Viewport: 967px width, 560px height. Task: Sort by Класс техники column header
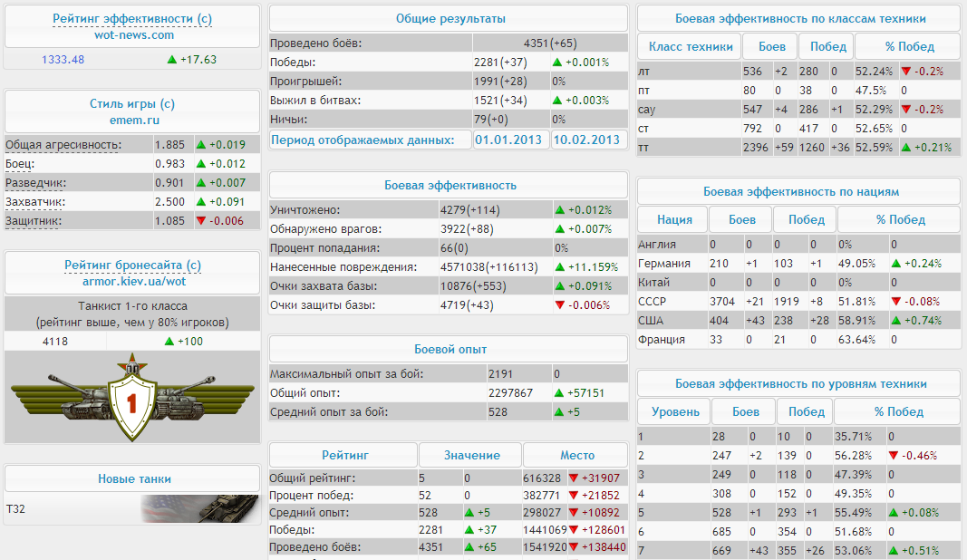click(x=689, y=47)
